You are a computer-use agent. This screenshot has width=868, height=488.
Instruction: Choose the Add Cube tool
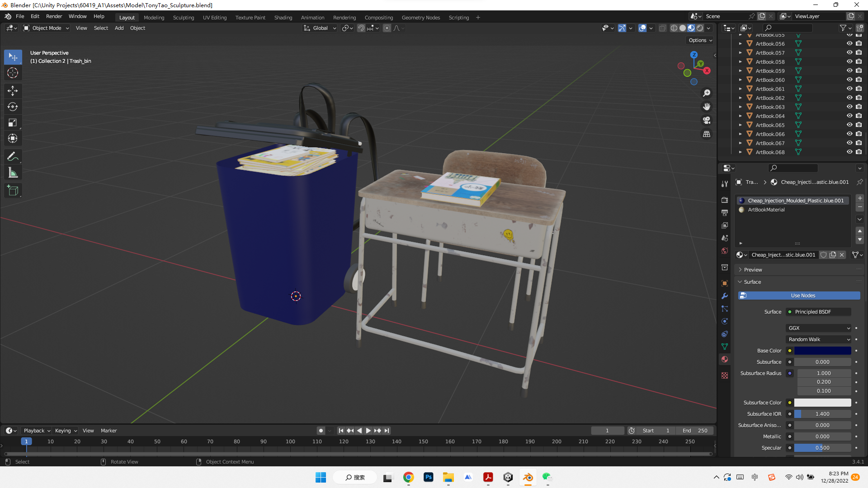tap(13, 191)
